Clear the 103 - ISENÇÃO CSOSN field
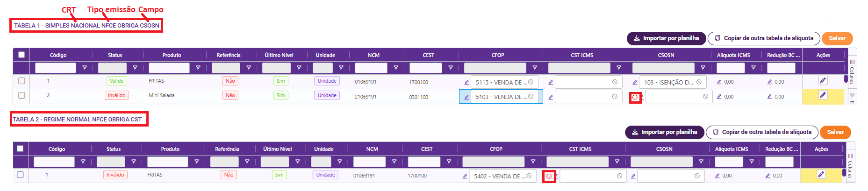 (x=699, y=82)
